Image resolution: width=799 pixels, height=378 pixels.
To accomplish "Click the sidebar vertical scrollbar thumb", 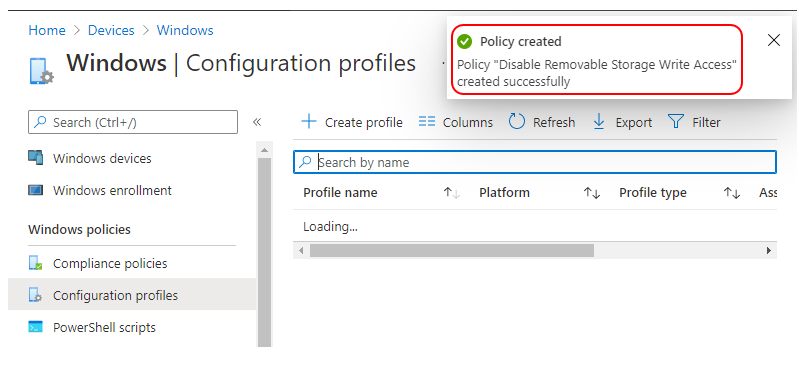I will [x=264, y=252].
